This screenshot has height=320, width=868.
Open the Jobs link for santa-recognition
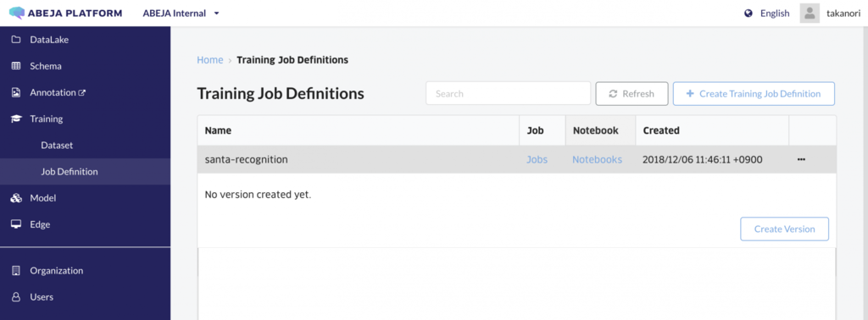537,160
